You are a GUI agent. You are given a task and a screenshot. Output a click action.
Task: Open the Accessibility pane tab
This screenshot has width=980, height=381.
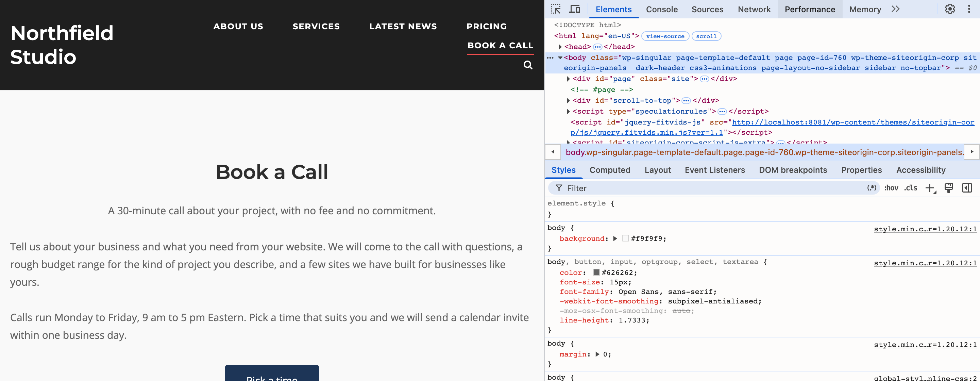pyautogui.click(x=920, y=170)
